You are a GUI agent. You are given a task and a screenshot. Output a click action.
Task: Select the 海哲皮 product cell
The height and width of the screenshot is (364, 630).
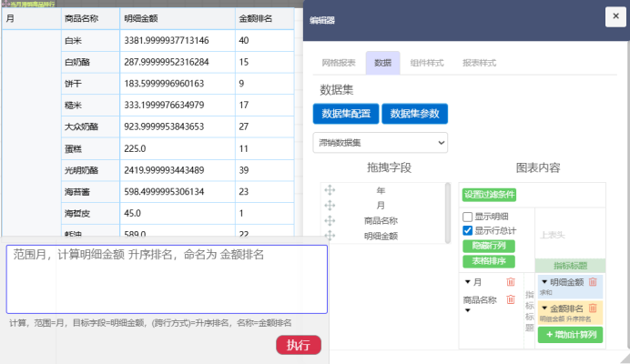(x=90, y=213)
